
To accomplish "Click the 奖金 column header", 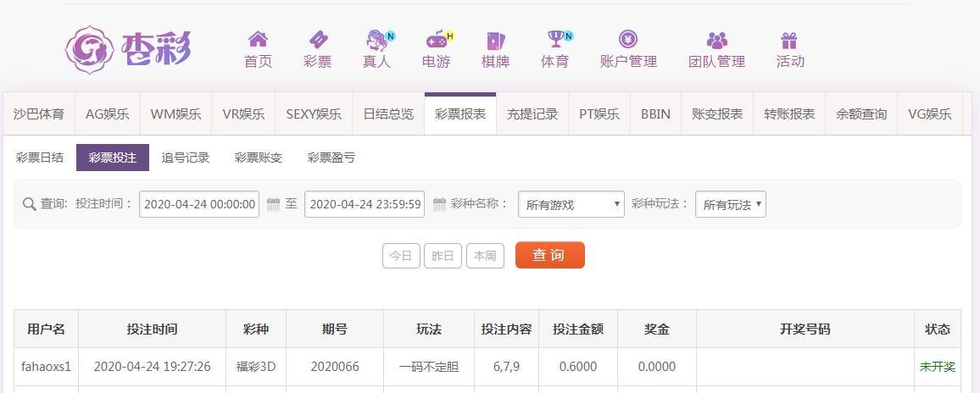I will (x=657, y=329).
